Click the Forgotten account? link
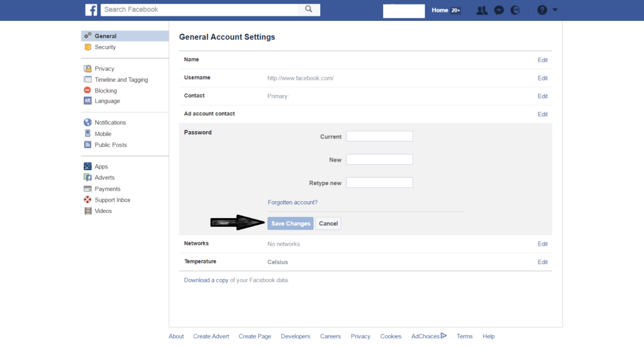 pos(292,202)
